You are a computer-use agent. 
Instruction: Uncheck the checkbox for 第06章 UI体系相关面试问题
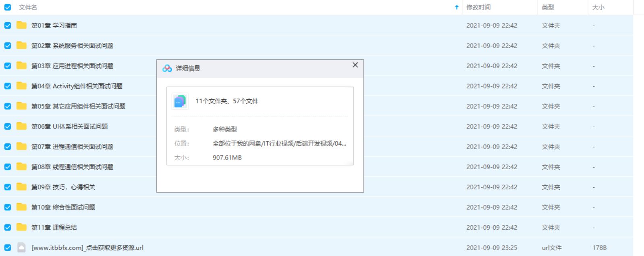(8, 126)
